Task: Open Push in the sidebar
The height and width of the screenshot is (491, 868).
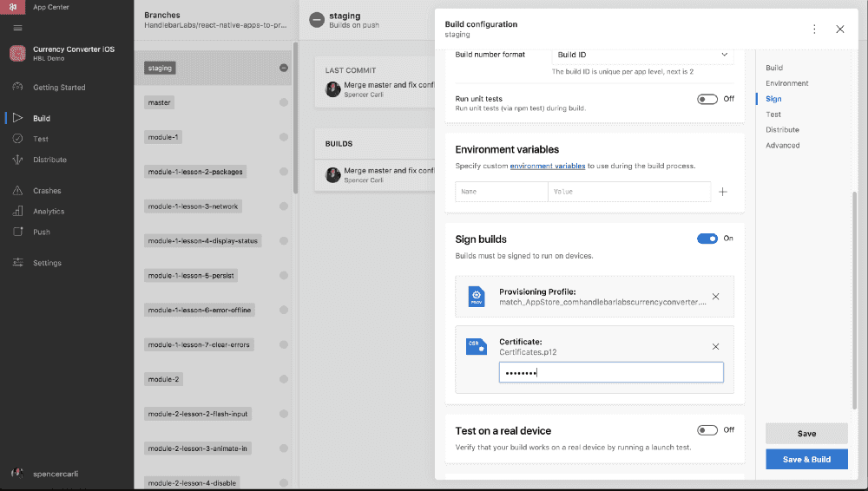Action: [x=42, y=232]
